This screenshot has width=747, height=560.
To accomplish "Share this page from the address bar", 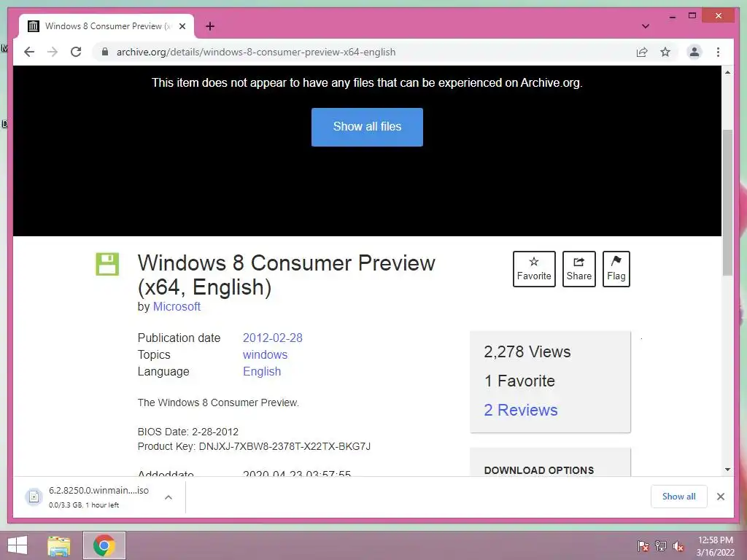I will (642, 52).
